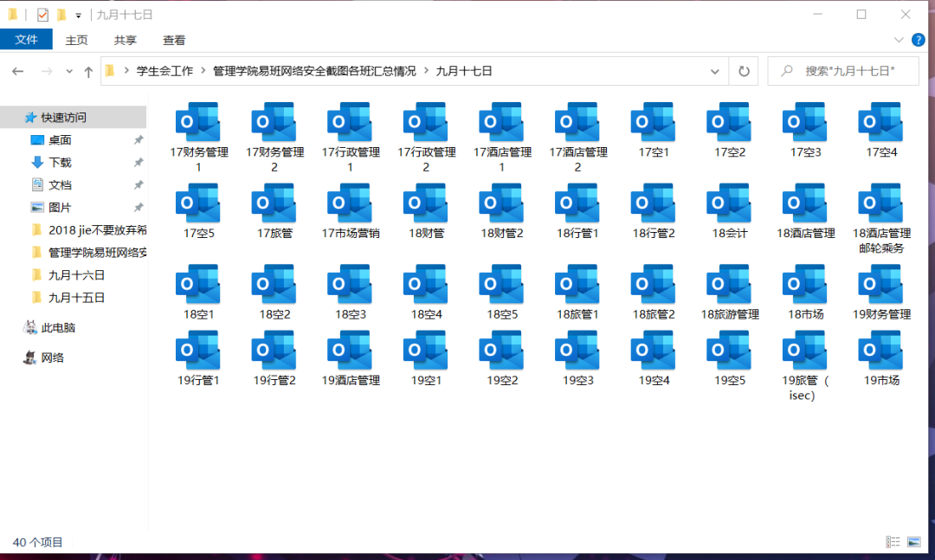Viewport: 935px width, 560px height.
Task: Select the 17市场营销 Outlook file icon
Action: coord(350,203)
